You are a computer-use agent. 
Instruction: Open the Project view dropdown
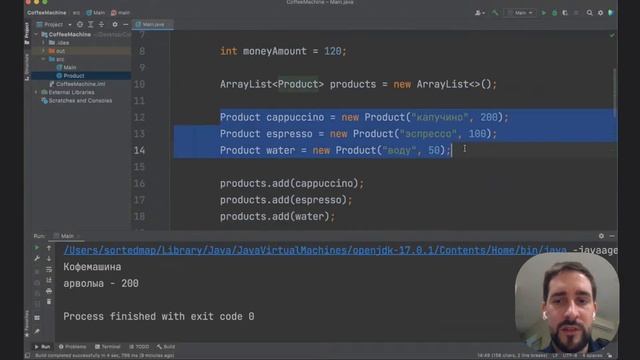pos(53,24)
